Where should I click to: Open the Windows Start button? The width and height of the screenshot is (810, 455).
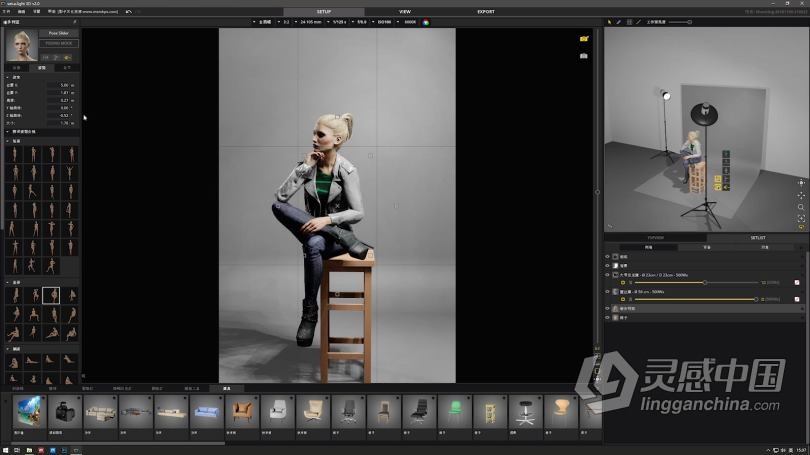pos(5,451)
